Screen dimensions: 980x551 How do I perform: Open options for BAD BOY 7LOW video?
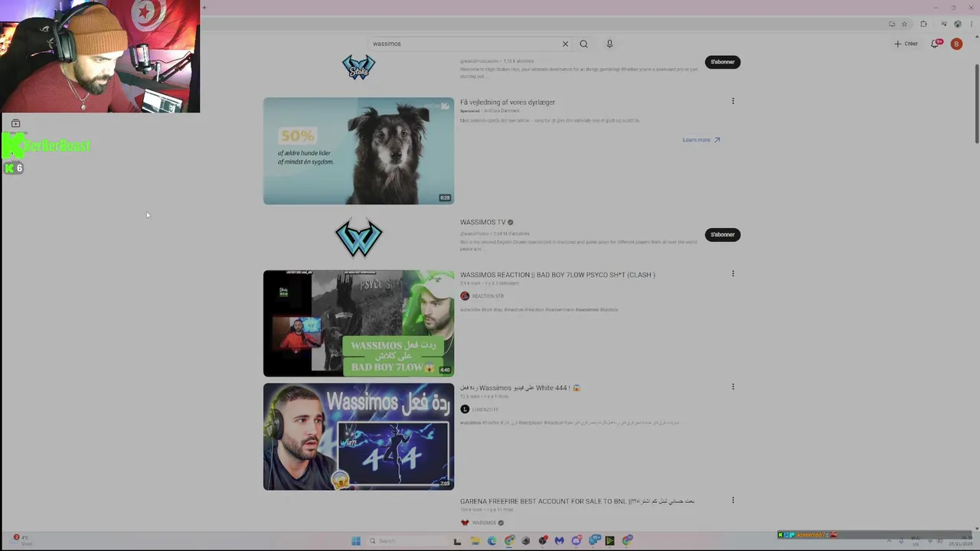coord(733,273)
